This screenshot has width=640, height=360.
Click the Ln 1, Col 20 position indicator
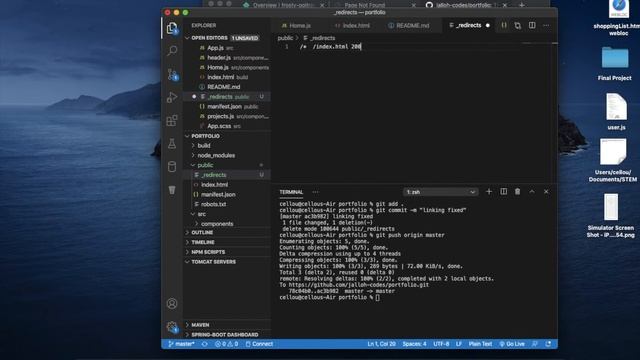381,344
